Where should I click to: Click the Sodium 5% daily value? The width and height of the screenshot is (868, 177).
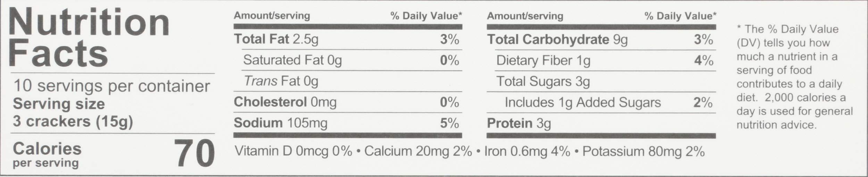point(449,123)
